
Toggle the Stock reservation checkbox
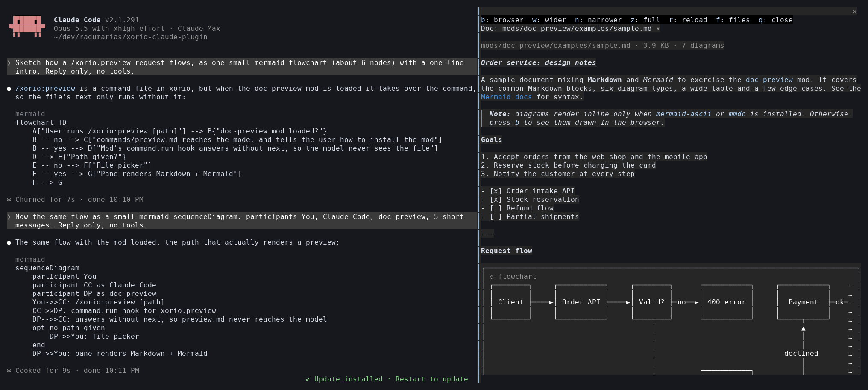coord(496,200)
